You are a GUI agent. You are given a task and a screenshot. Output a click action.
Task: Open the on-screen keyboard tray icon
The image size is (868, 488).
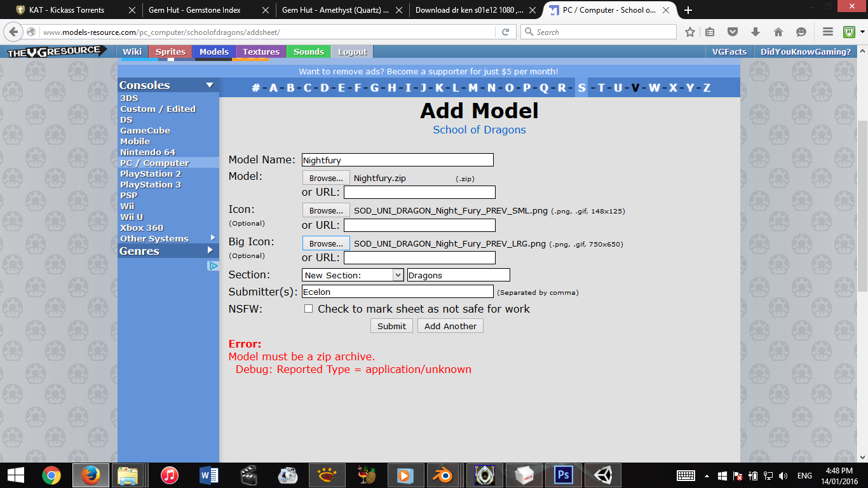pos(686,475)
